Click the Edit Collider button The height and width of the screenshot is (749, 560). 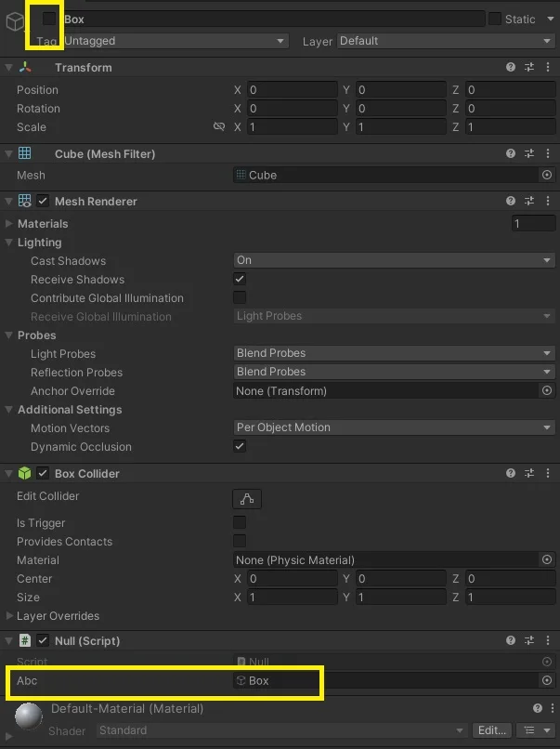[247, 499]
